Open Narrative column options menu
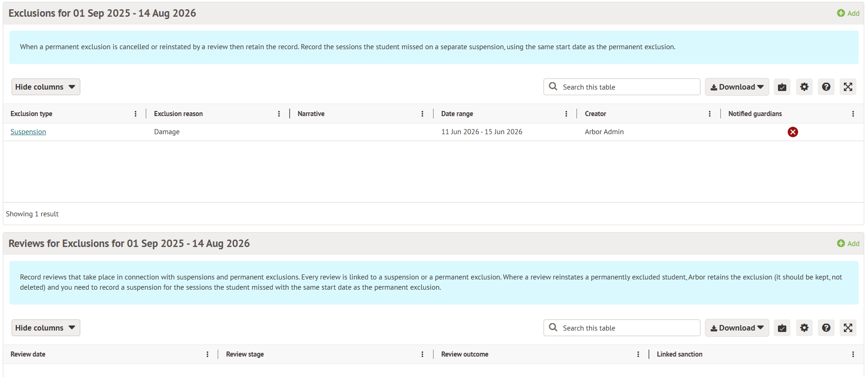The height and width of the screenshot is (377, 868). (x=422, y=114)
